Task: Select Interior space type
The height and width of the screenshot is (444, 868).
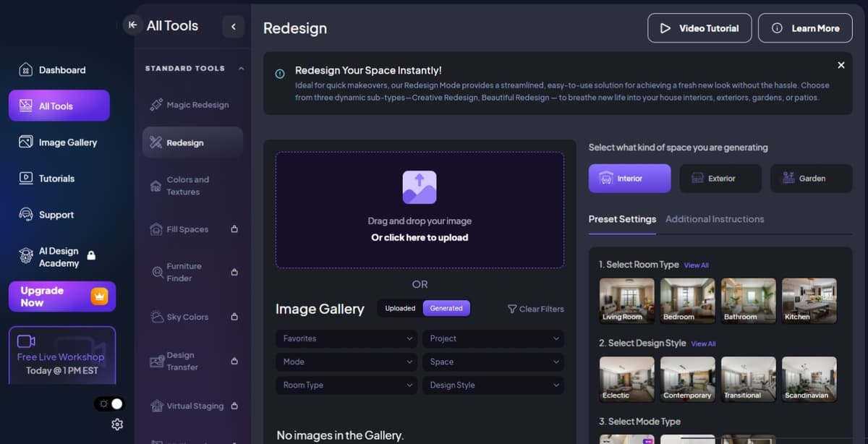Action: [629, 178]
